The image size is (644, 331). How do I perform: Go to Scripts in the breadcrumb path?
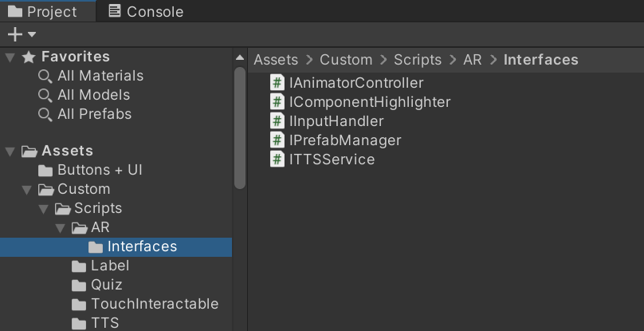418,60
